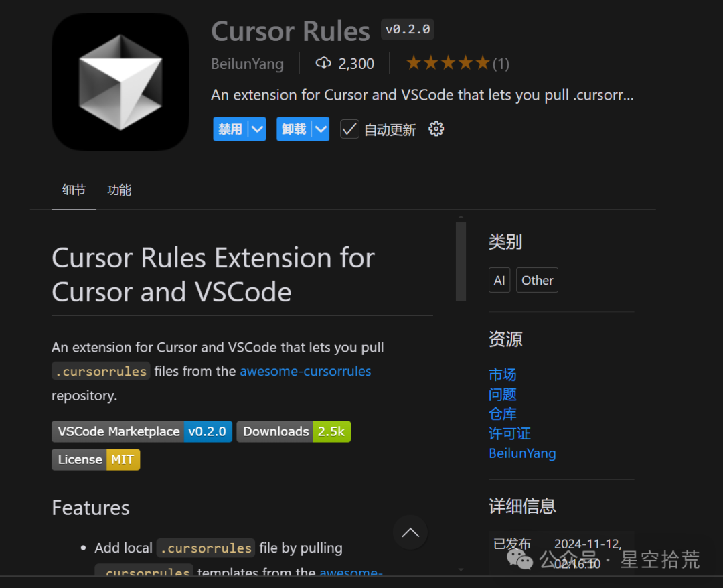Select the 细节 tab
This screenshot has height=588, width=723.
[x=74, y=190]
